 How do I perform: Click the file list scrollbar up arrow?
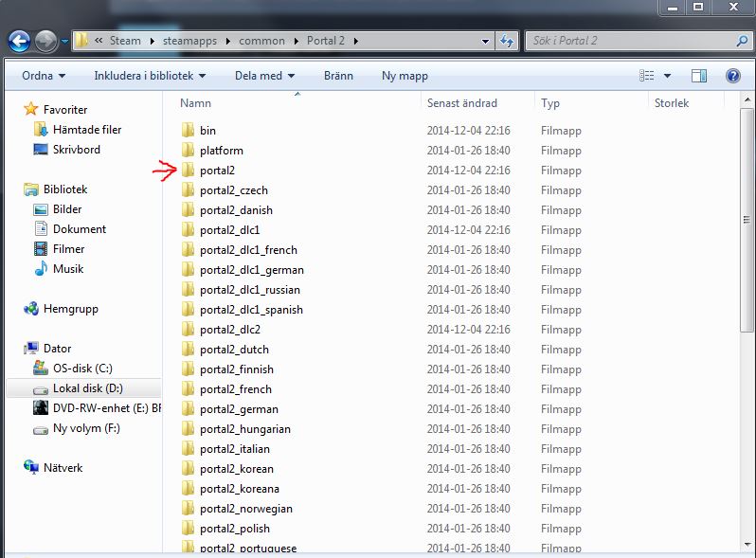point(747,99)
